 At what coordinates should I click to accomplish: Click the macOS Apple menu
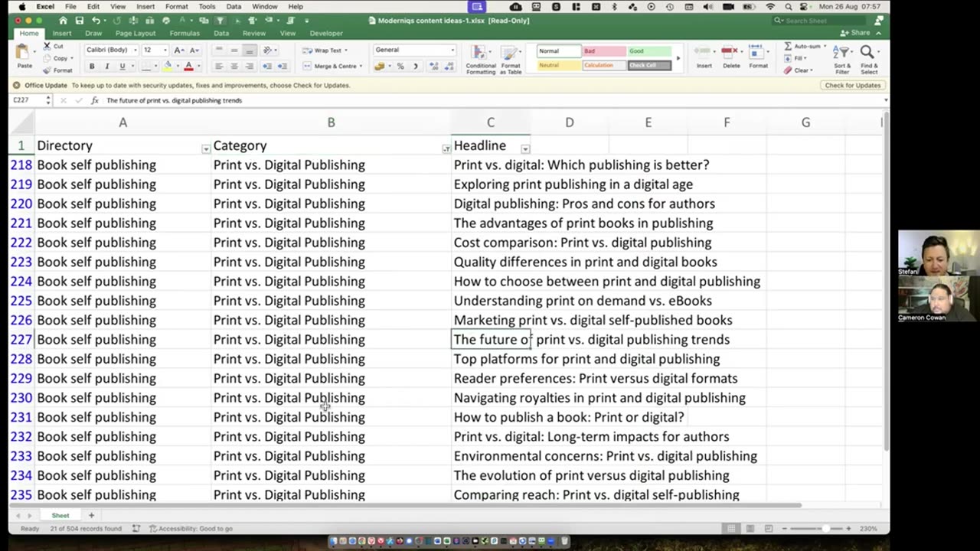(21, 6)
